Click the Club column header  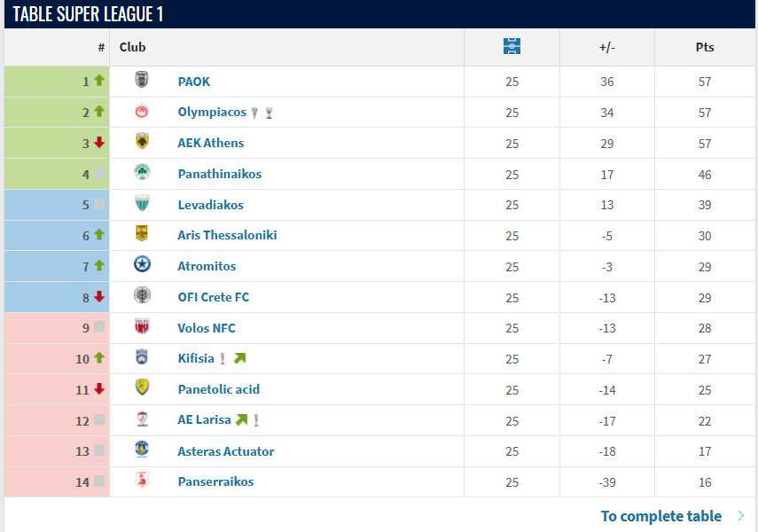coord(132,47)
